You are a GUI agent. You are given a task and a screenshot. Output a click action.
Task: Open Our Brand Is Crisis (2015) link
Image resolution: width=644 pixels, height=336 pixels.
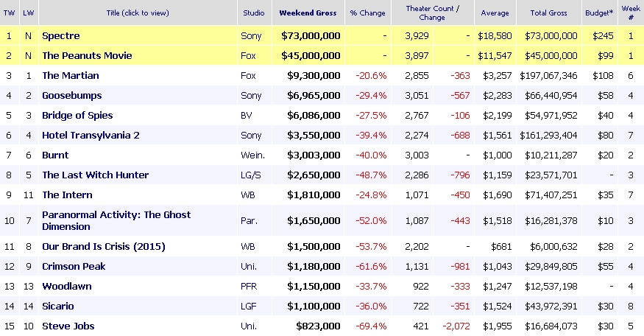click(x=104, y=247)
